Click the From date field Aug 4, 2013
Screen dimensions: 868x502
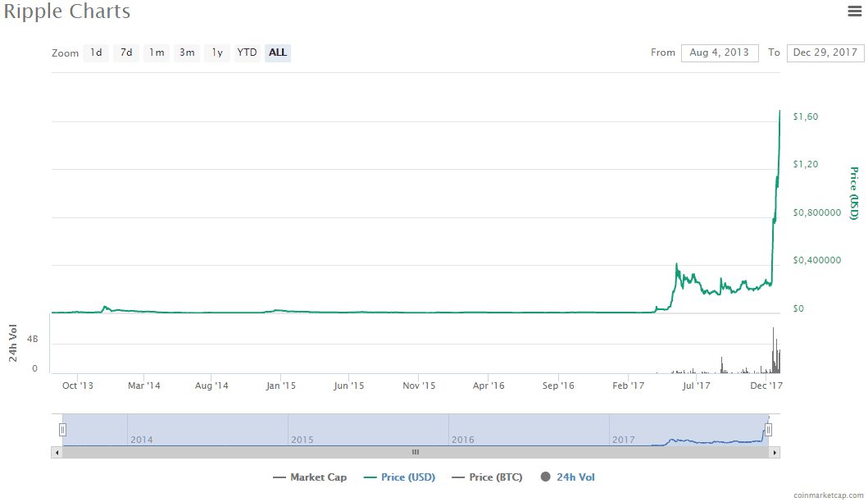pos(720,52)
